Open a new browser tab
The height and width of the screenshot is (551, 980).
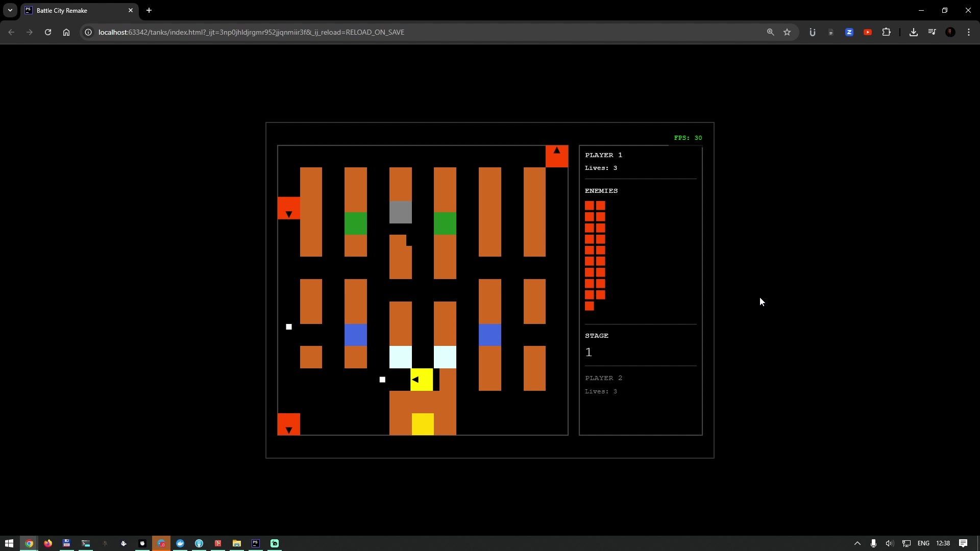(x=149, y=10)
